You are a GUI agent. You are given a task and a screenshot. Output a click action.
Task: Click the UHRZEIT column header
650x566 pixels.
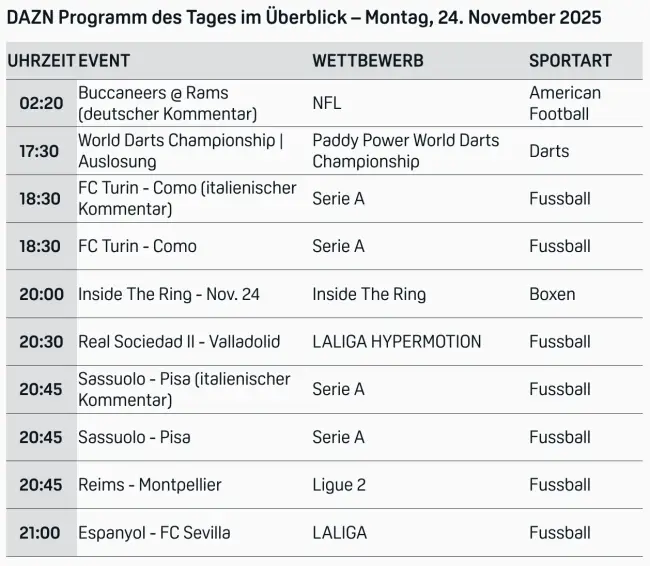[x=41, y=61]
